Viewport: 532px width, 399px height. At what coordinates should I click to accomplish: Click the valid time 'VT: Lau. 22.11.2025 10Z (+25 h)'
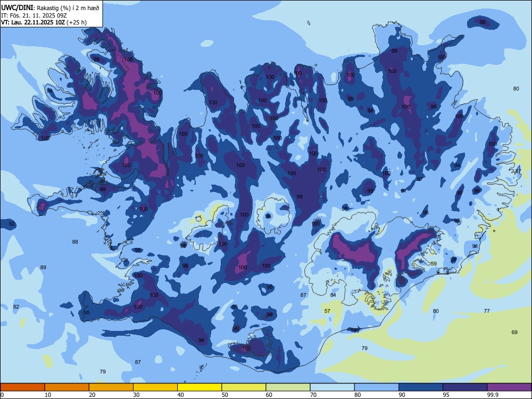[x=44, y=22]
